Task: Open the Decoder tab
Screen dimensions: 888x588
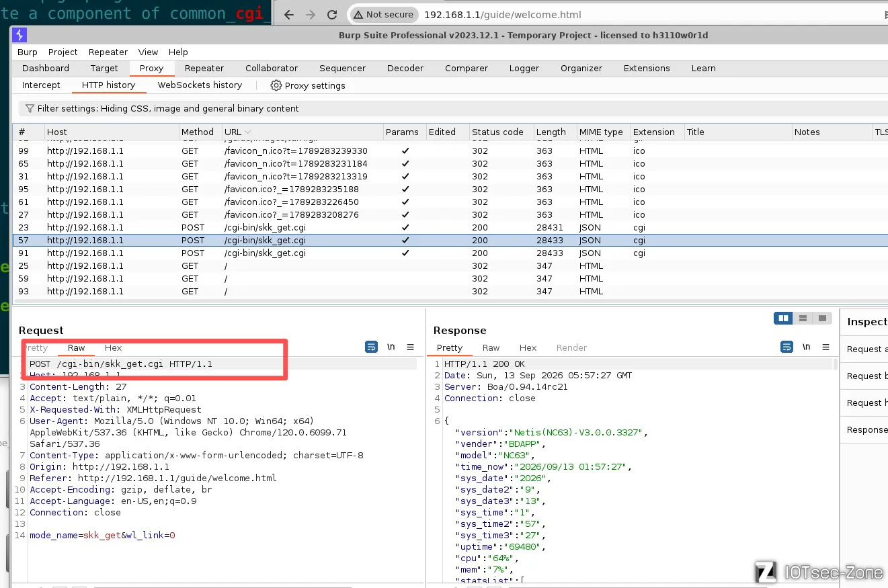Action: [405, 68]
